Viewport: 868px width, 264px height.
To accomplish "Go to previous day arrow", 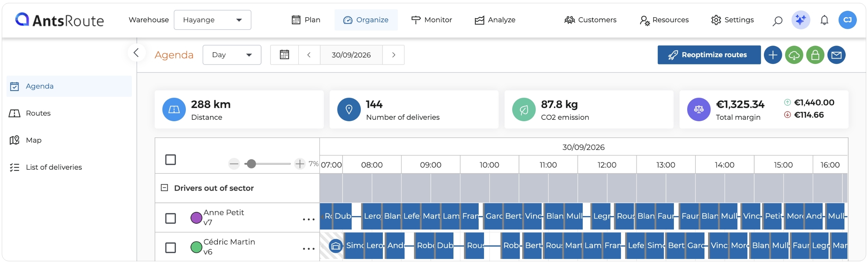I will 309,55.
